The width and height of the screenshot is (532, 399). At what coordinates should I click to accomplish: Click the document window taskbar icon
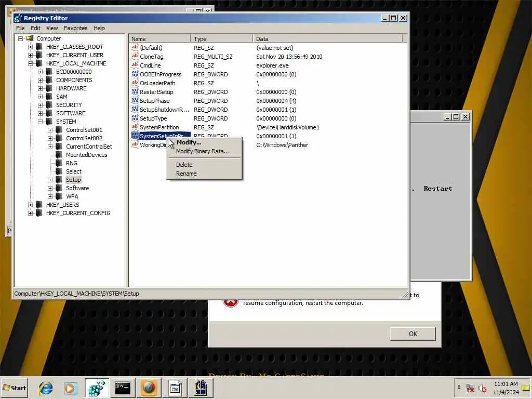point(175,388)
